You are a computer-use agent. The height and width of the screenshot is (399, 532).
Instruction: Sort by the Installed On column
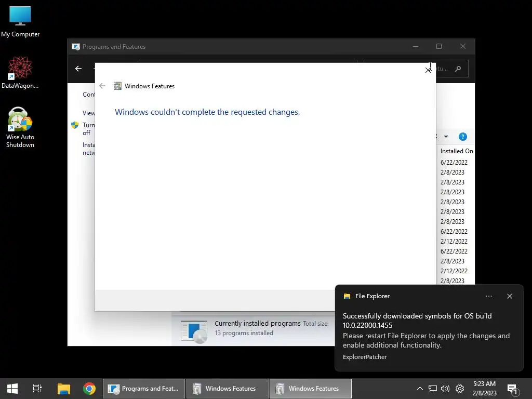456,151
